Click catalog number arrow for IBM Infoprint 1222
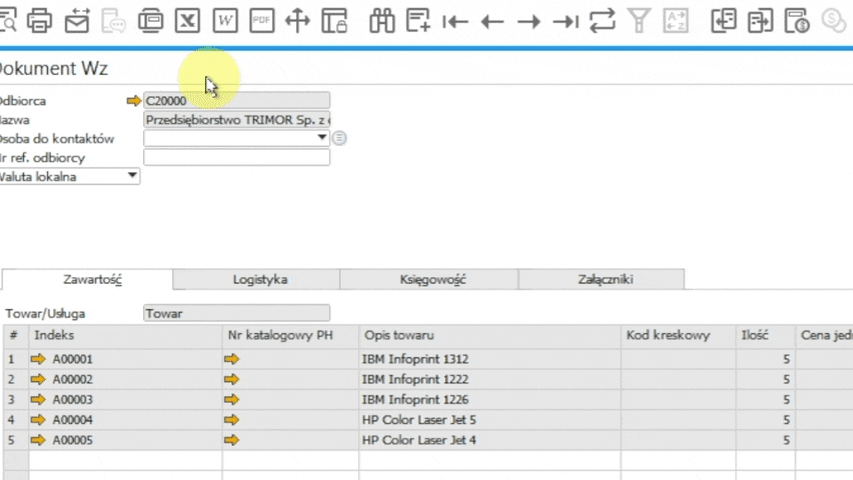Screen dimensions: 853x480 [x=232, y=379]
